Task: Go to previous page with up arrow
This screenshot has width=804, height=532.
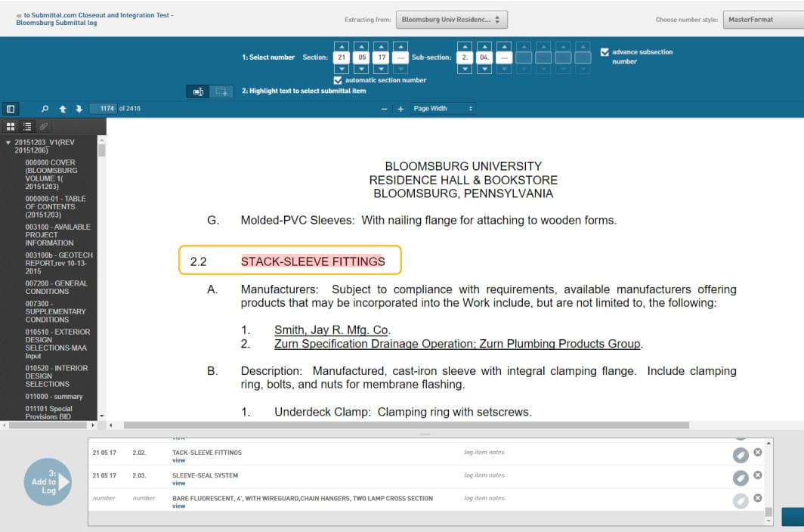Action: 63,109
